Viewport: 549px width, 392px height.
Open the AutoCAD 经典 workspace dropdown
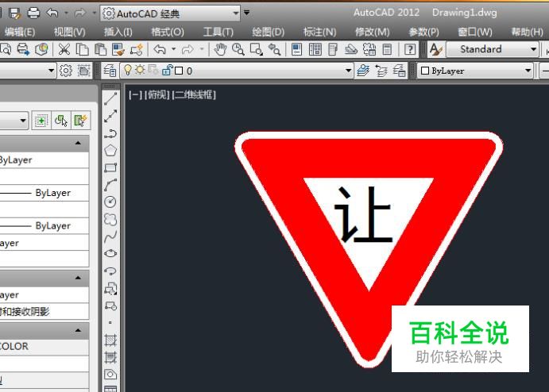pos(236,13)
